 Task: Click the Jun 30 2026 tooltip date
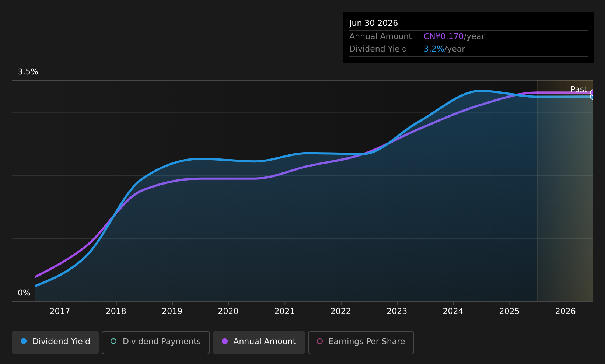click(x=374, y=23)
